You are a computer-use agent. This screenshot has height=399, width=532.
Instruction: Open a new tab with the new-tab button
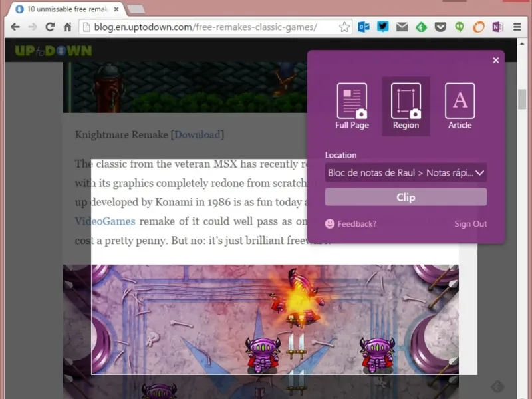coord(136,9)
